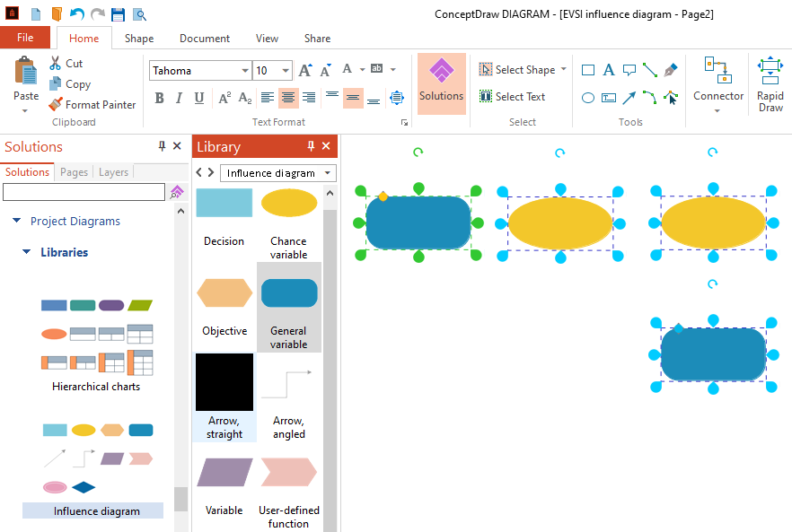This screenshot has width=792, height=532.
Task: Go to next library with right chevron
Action: coord(211,172)
